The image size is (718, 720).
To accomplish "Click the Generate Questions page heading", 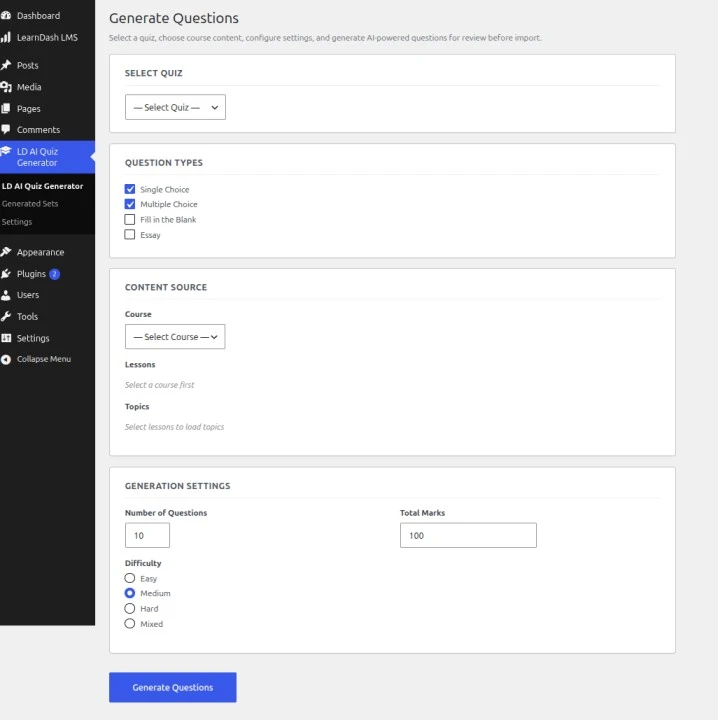I will (174, 18).
